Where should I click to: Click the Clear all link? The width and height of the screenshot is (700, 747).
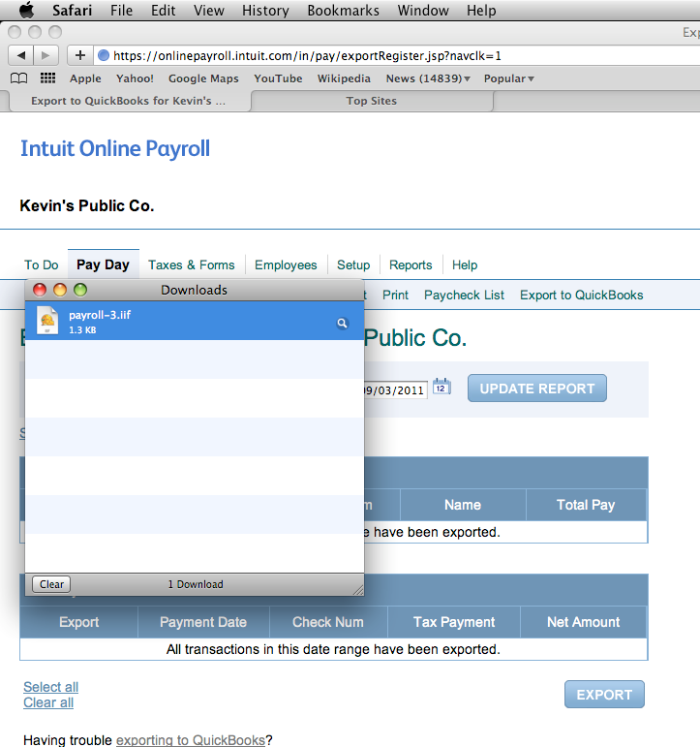tap(48, 702)
